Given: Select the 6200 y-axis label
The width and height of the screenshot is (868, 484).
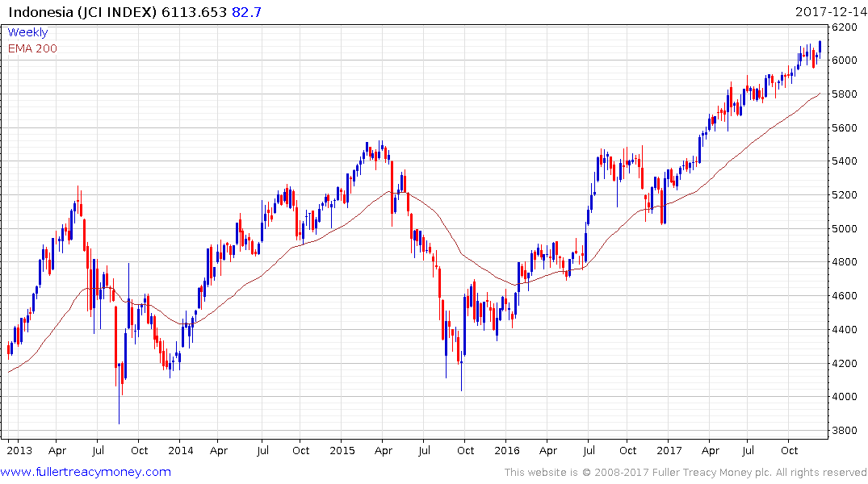Looking at the screenshot, I should point(845,27).
